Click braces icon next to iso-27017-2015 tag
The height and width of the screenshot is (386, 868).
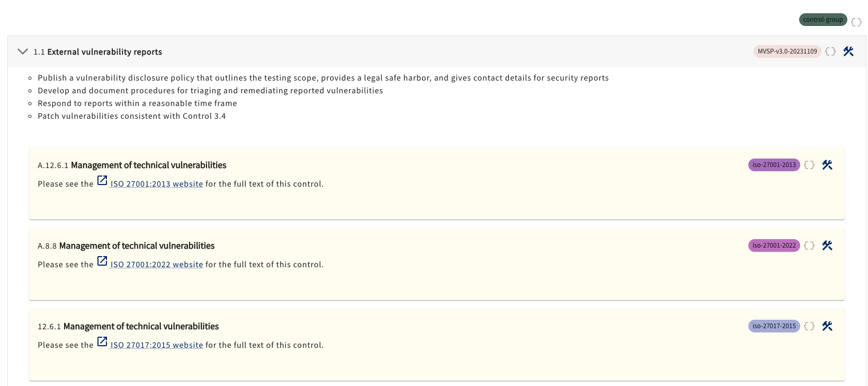809,326
